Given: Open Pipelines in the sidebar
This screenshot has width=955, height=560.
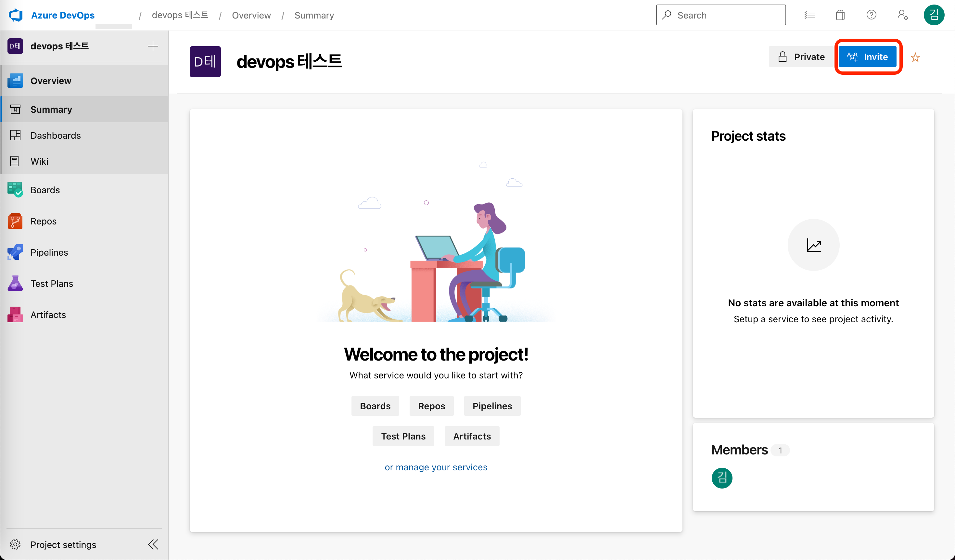Looking at the screenshot, I should [49, 252].
